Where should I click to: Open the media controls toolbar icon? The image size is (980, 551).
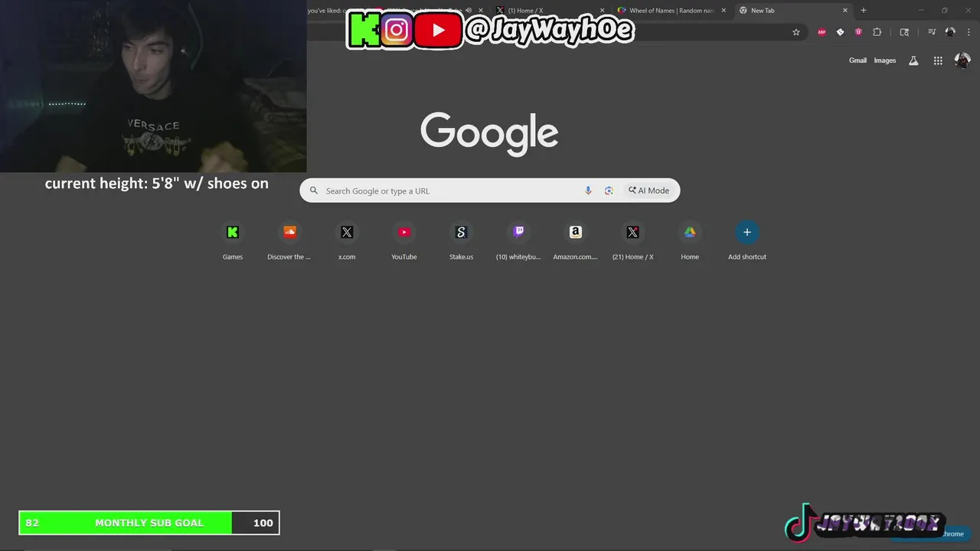[932, 32]
